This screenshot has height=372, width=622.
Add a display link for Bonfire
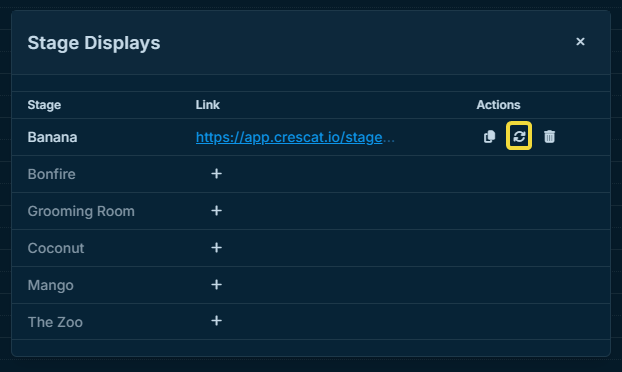tap(216, 174)
